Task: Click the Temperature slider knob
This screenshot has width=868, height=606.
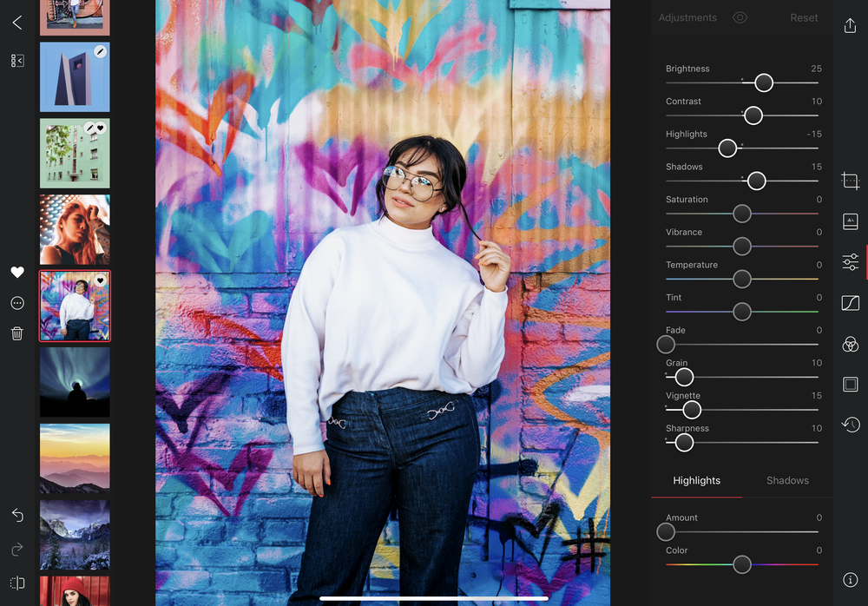Action: click(x=742, y=279)
